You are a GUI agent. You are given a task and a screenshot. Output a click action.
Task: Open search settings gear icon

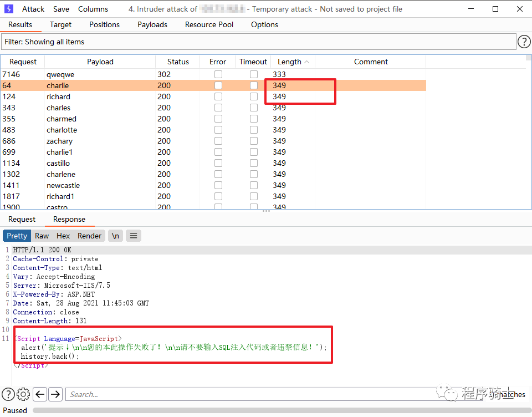pos(23,394)
